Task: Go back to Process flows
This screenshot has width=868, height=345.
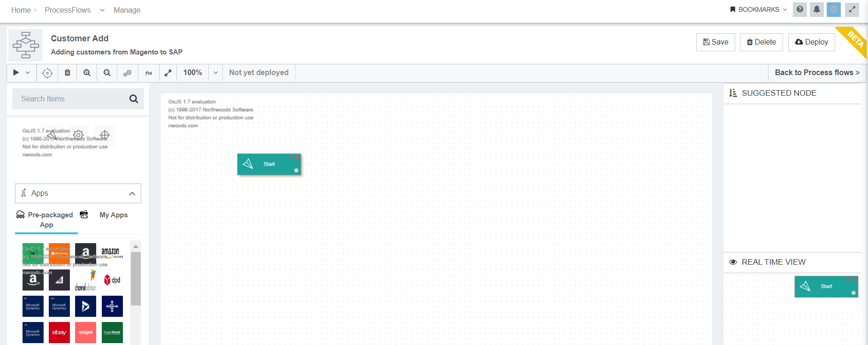Action: point(817,73)
